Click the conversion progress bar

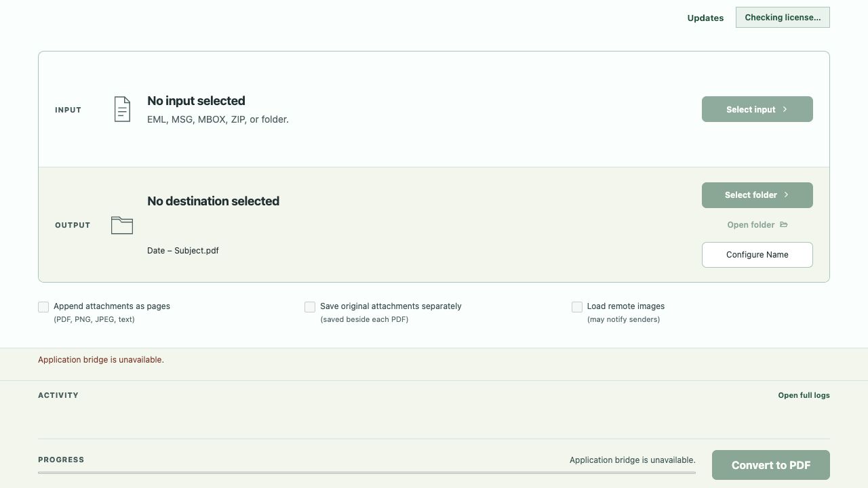[367, 472]
